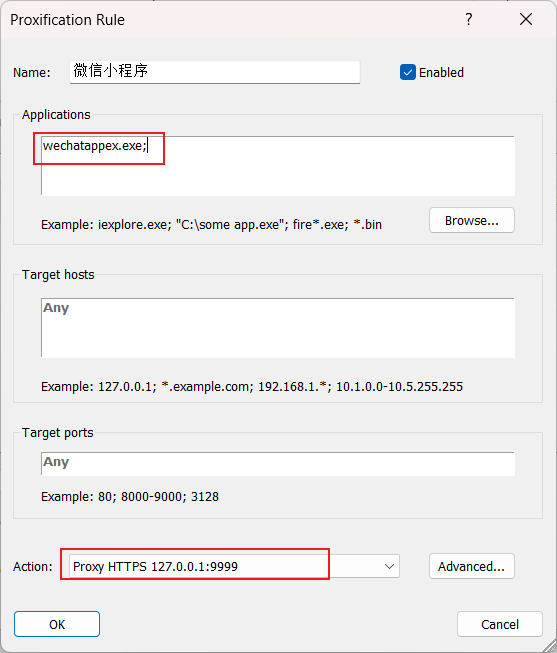
Task: Confirm the rule with OK
Action: click(x=57, y=624)
